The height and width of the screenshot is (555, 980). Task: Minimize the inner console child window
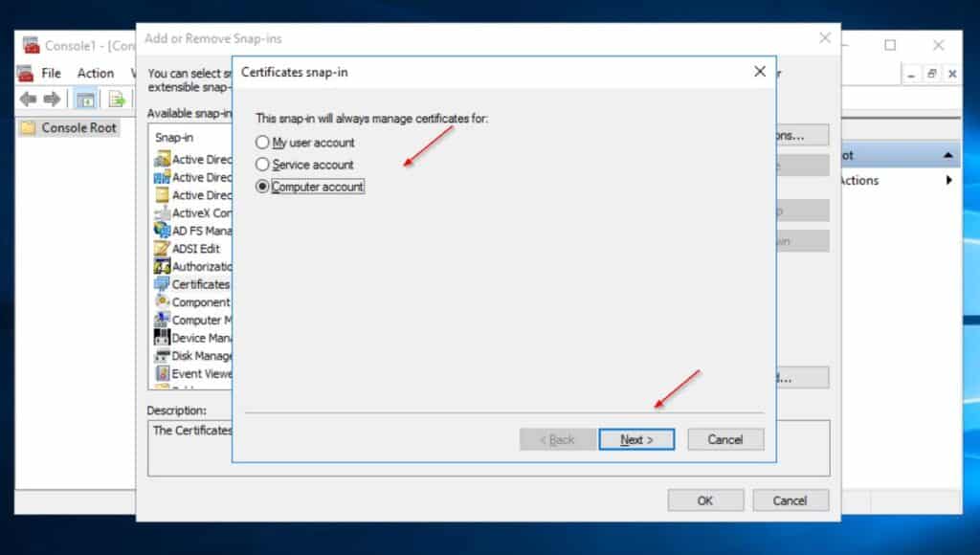click(x=912, y=74)
